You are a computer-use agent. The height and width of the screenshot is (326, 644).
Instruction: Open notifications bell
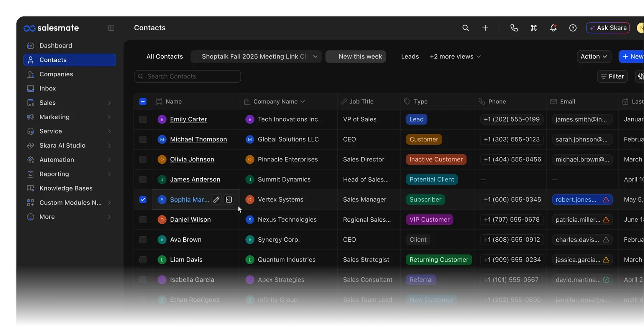(x=553, y=28)
